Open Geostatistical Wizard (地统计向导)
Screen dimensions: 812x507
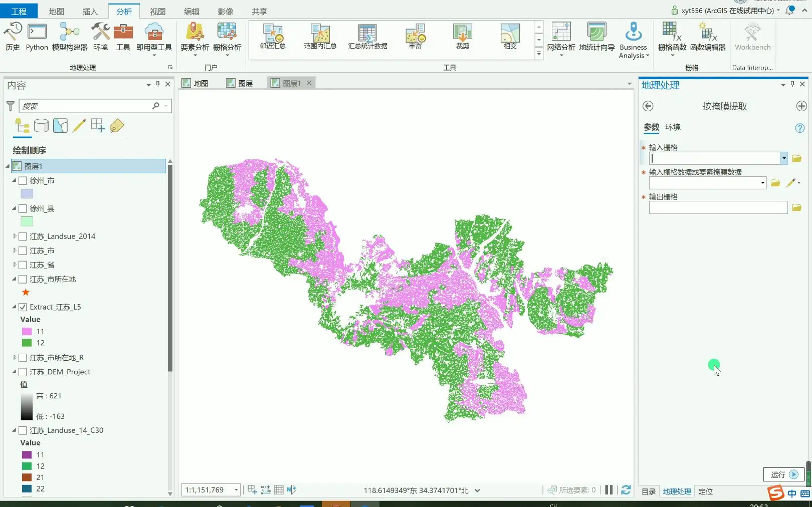point(596,36)
